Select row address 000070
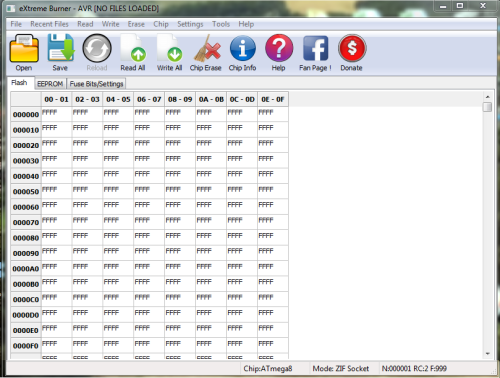 coord(26,222)
